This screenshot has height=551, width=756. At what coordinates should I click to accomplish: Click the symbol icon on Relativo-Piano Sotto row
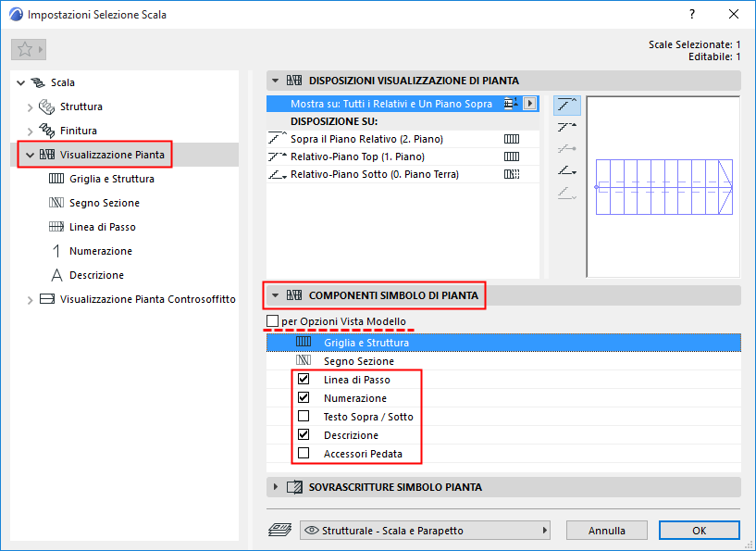pyautogui.click(x=512, y=174)
